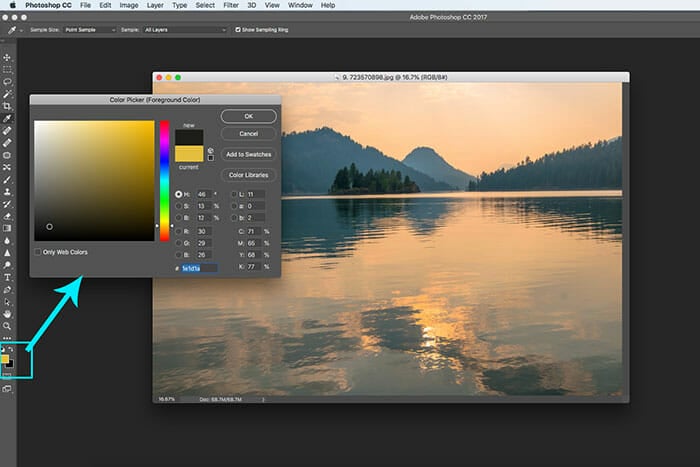
Task: Select the Sharpen tool (triangle icon)
Action: [7, 253]
